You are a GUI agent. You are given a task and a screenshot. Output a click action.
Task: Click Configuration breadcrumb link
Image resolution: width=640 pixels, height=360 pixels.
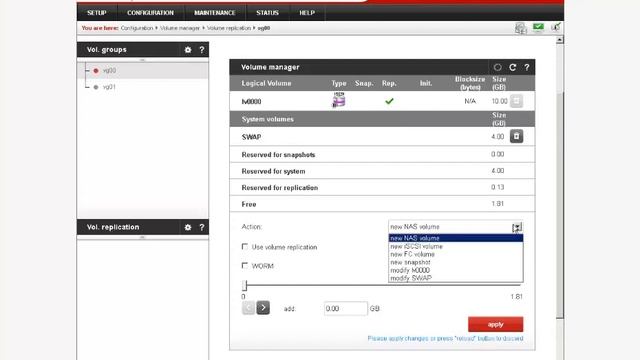(x=137, y=28)
